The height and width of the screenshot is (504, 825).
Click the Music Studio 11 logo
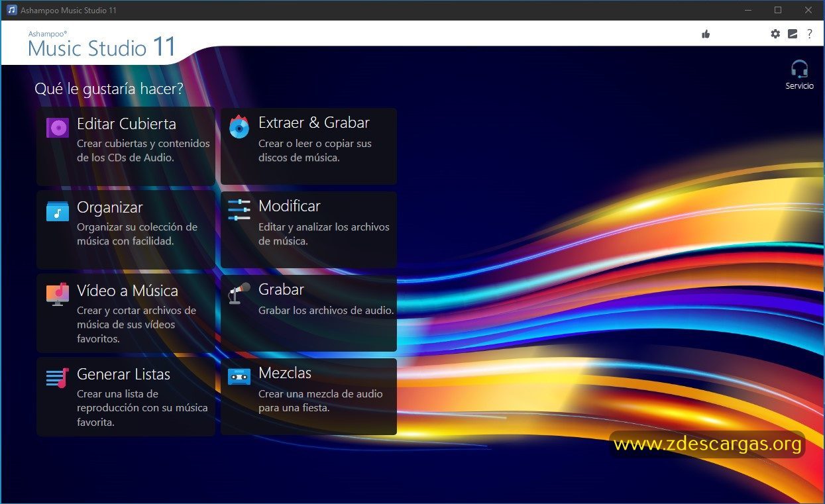[103, 45]
